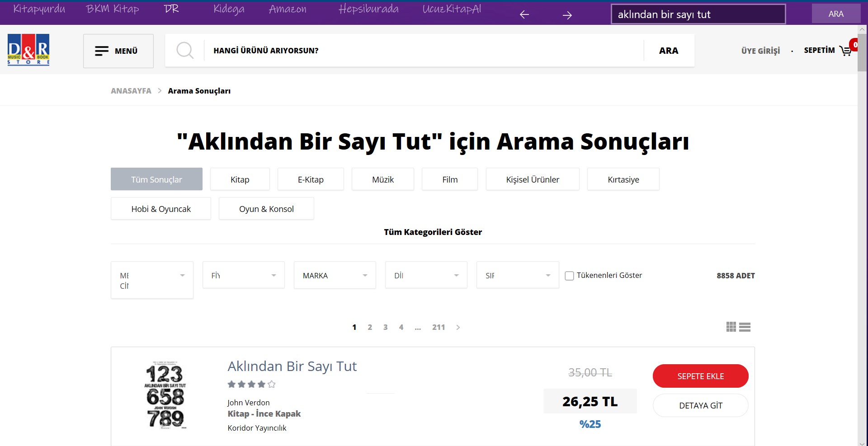The image size is (868, 446).
Task: Add book with SEPETE EKLE button
Action: click(x=701, y=376)
